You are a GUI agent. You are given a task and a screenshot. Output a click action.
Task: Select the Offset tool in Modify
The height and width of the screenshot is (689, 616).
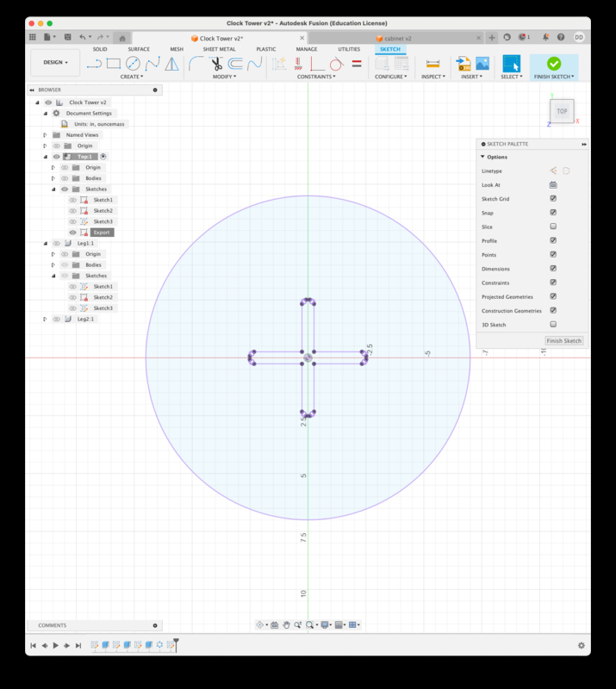click(235, 64)
